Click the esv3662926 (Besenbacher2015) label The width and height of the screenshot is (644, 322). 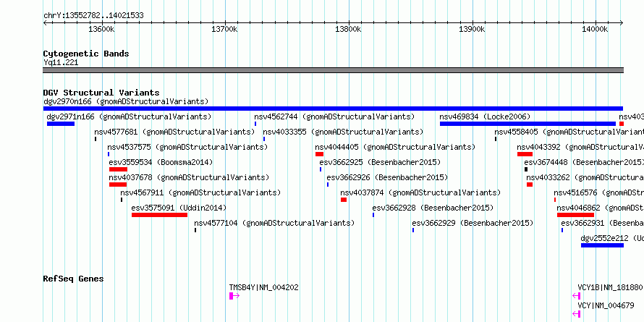click(387, 177)
